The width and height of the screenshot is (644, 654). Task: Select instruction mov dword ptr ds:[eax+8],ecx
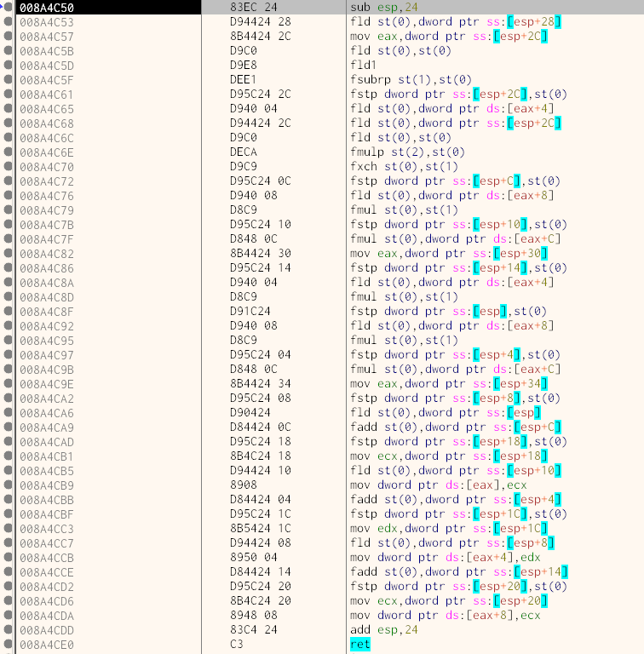446,615
